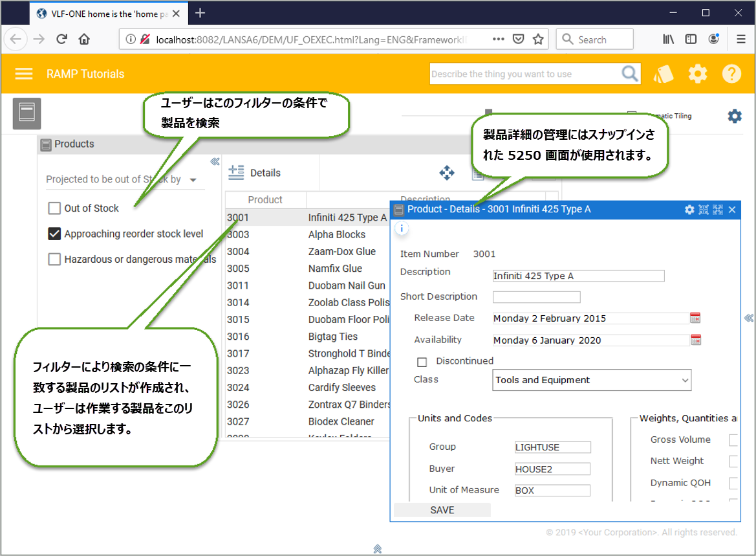This screenshot has width=756, height=556.
Task: Click the double up arrow at page bottom
Action: [x=378, y=549]
